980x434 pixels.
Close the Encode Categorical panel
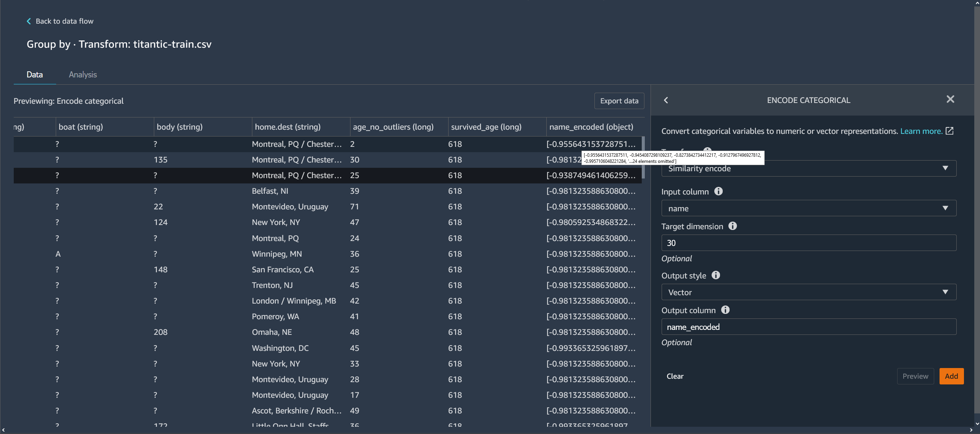click(950, 99)
